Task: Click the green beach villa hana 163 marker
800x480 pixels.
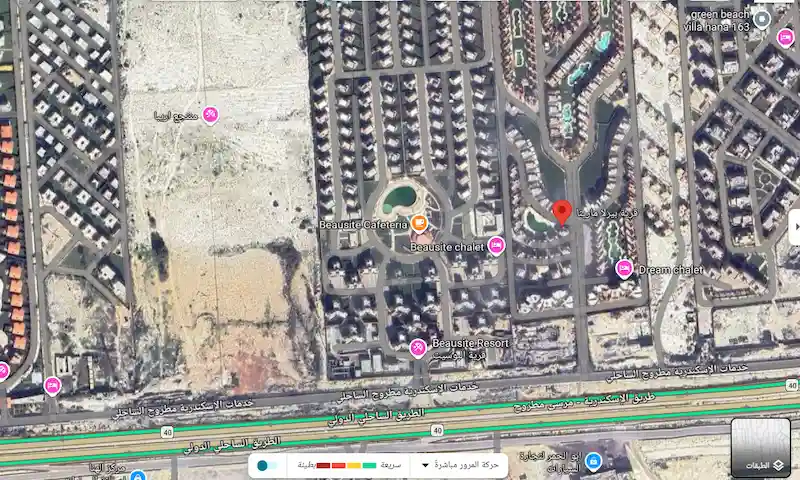Action: 762,20
